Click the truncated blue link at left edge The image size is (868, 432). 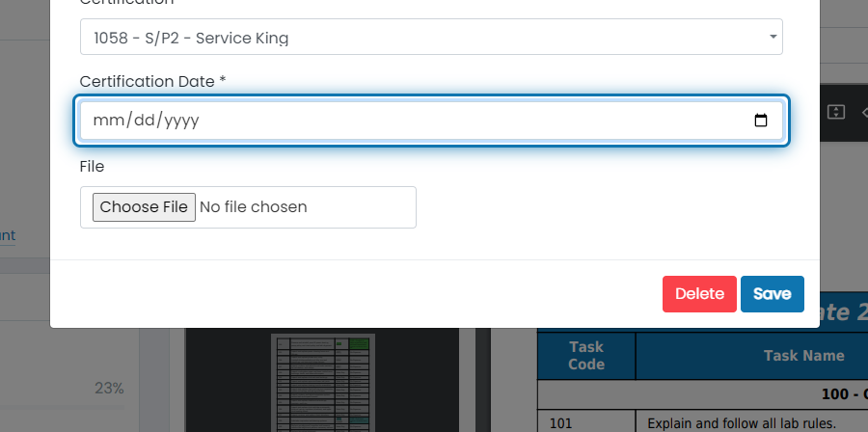tap(8, 236)
